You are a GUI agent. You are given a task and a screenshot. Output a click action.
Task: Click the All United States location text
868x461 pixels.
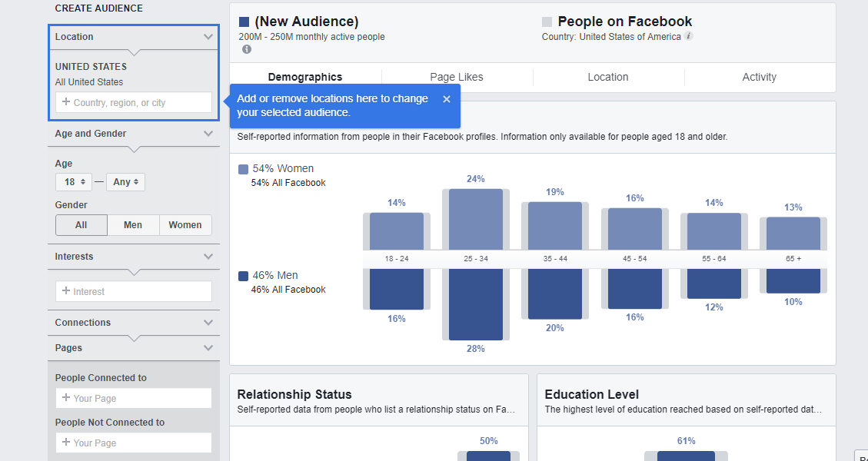pyautogui.click(x=89, y=82)
